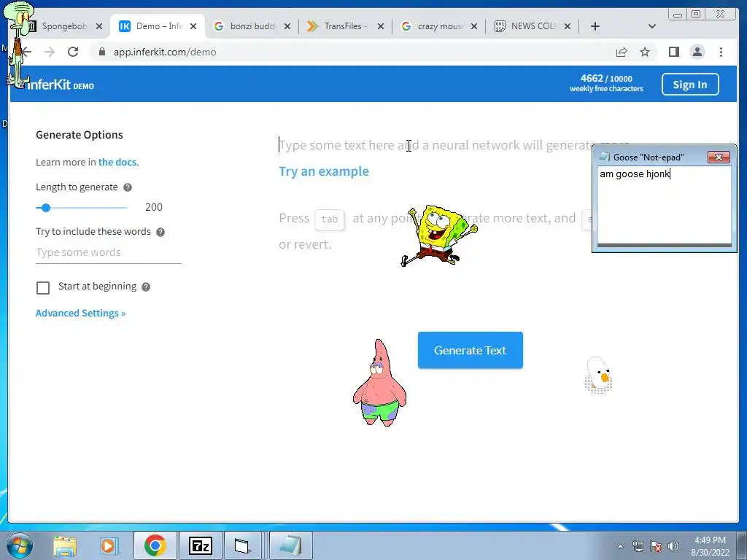This screenshot has width=747, height=560.
Task: Open the Chrome profile menu
Action: click(697, 52)
